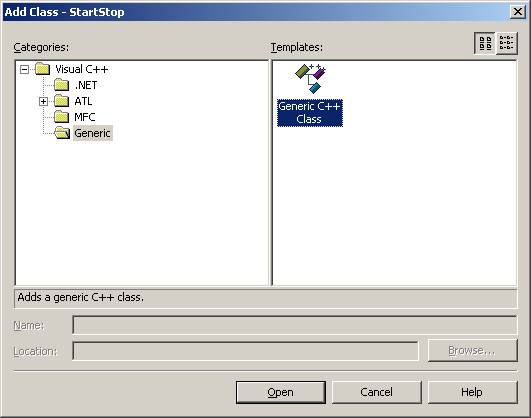Expand the ATL category node
Image resolution: width=531 pixels, height=418 pixels.
(x=43, y=101)
